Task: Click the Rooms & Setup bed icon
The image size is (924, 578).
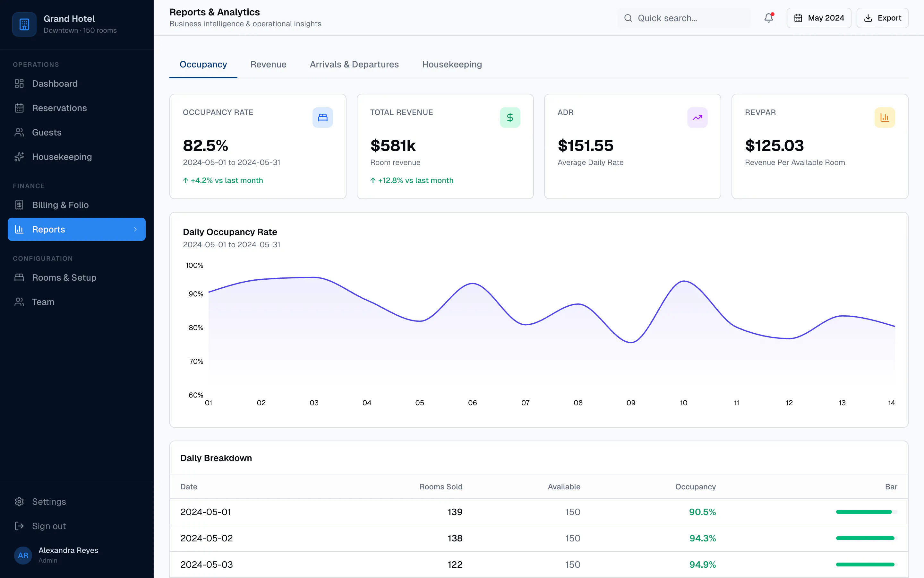Action: click(19, 277)
